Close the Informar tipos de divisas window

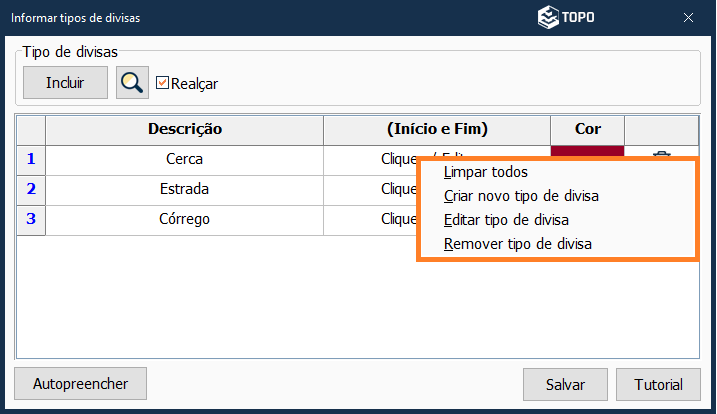[x=689, y=17]
